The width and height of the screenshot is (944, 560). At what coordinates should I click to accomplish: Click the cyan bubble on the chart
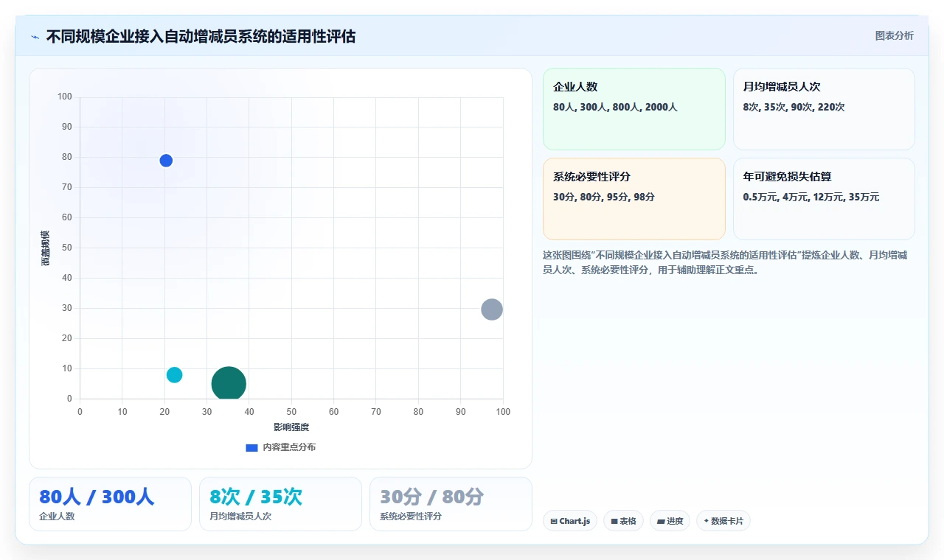[x=174, y=375]
